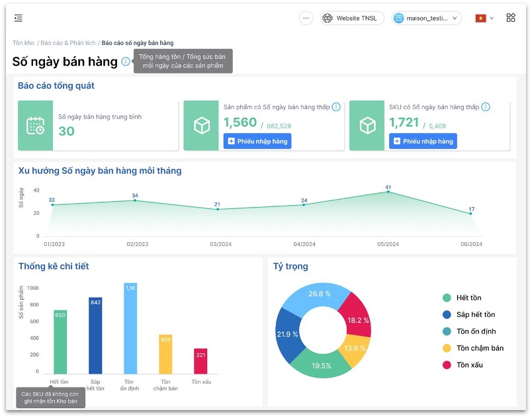Screen dimensions: 532x418
Task: Click info icon for SKU có Số ngày bán hàng thấp
Action: pyautogui.click(x=486, y=107)
